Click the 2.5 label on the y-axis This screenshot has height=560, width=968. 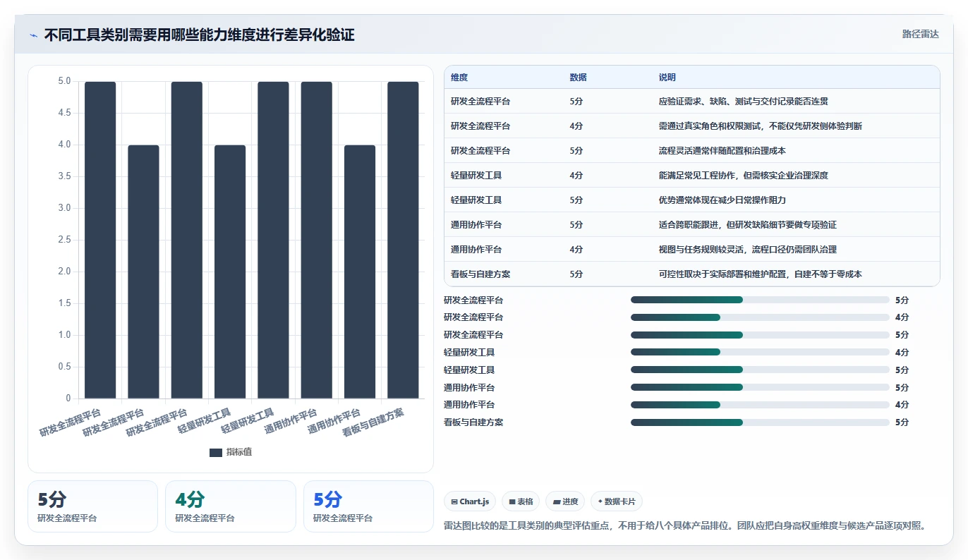tap(64, 240)
